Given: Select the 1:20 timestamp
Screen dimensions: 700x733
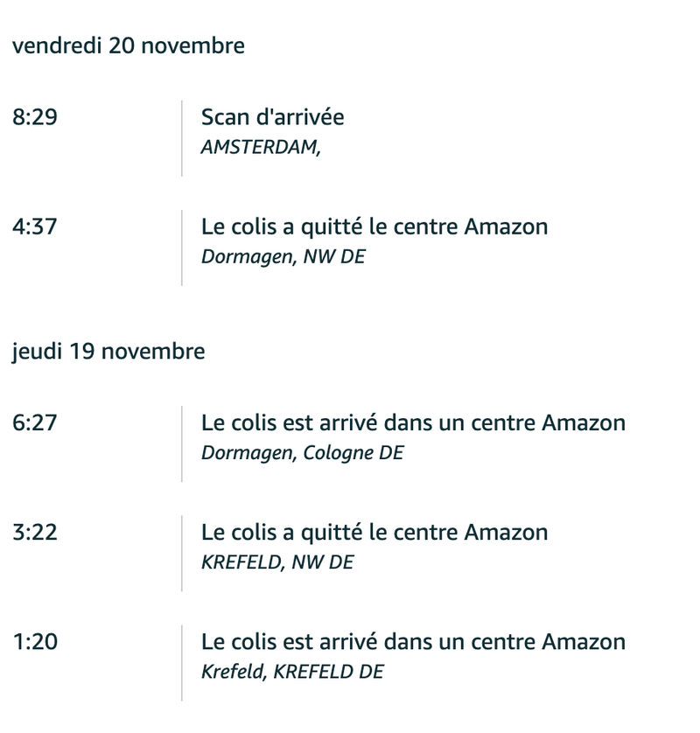Looking at the screenshot, I should click(35, 642).
